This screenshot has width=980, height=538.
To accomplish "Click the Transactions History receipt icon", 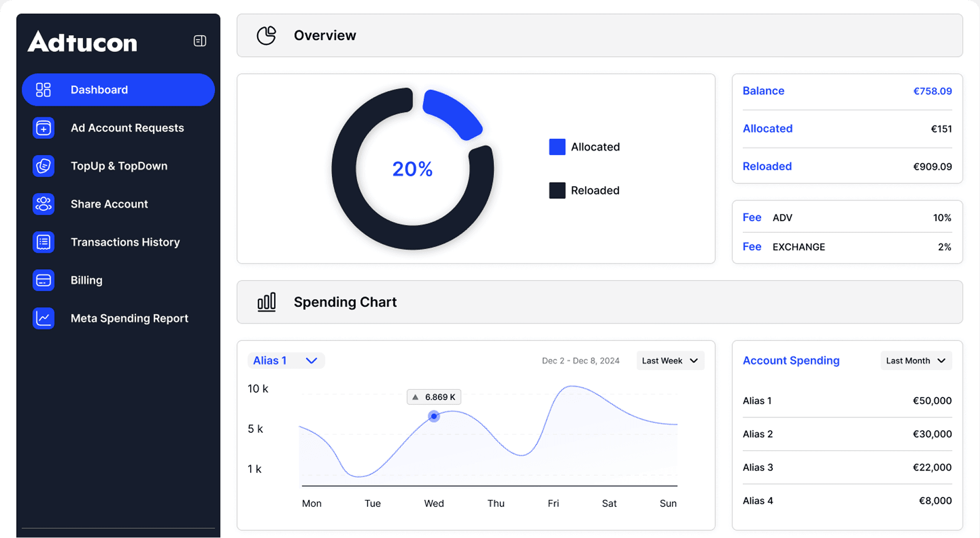I will click(43, 242).
